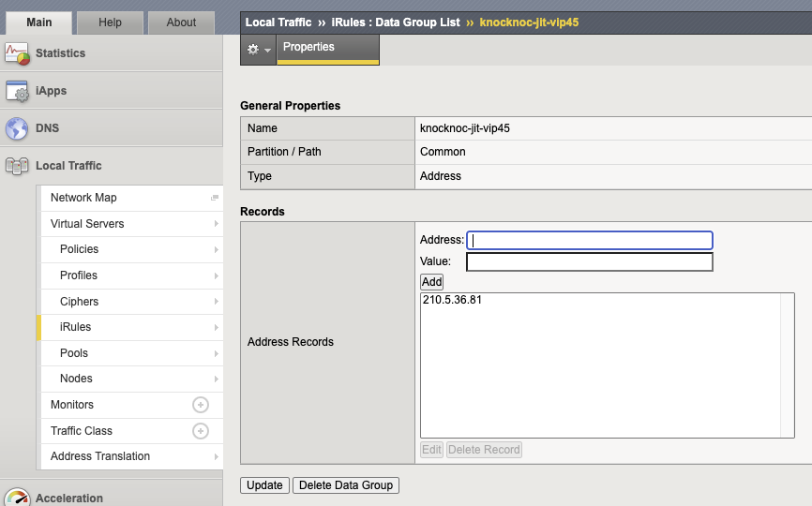Viewport: 812px width, 506px height.
Task: Click the Local Traffic section label
Action: [x=68, y=166]
